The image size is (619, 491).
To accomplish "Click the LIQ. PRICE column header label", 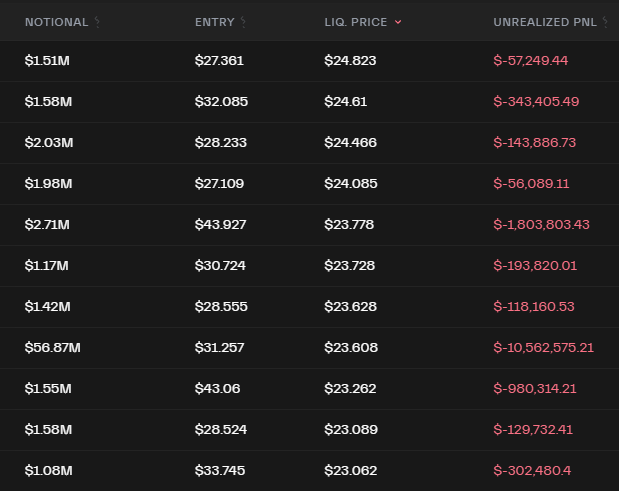I will click(x=354, y=22).
